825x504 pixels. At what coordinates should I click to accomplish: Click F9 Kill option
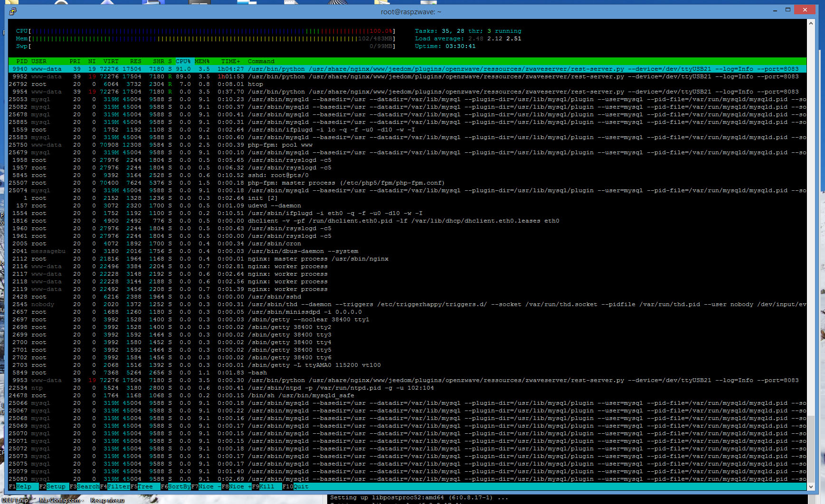pyautogui.click(x=267, y=486)
